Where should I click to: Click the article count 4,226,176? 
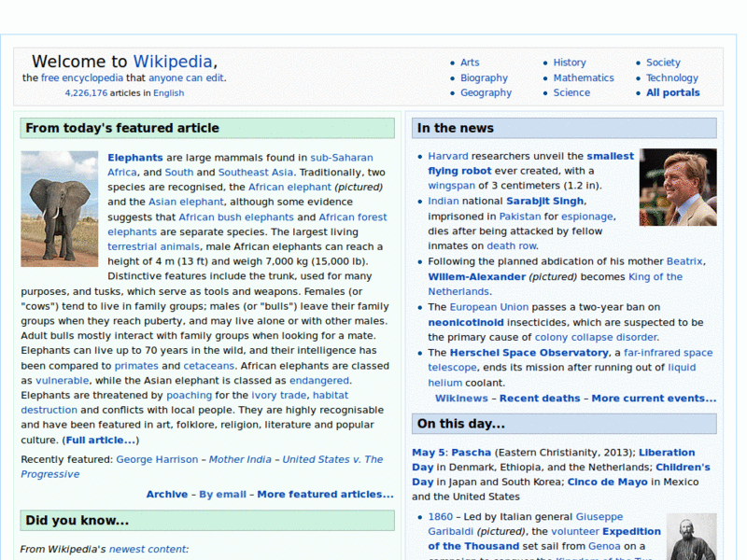pos(86,92)
